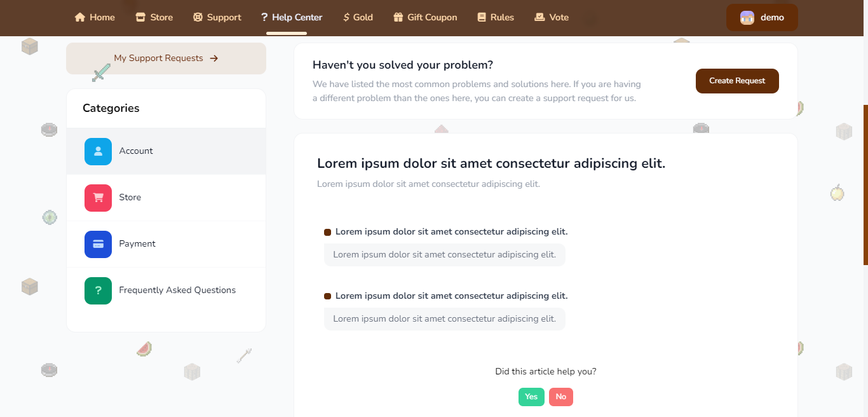
Task: Click the blue Payment card icon
Action: coord(98,244)
